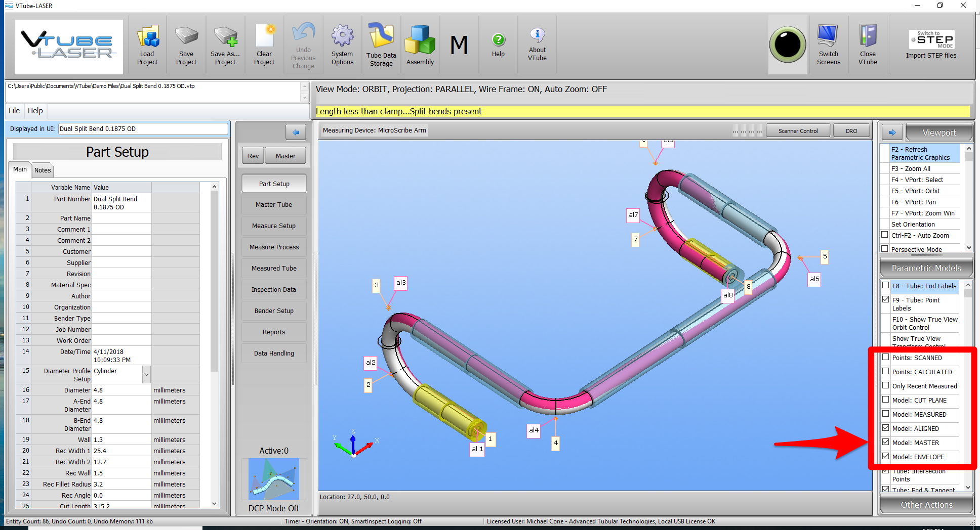980x530 pixels.
Task: Click Switch Screens monitor icon
Action: pos(828,46)
